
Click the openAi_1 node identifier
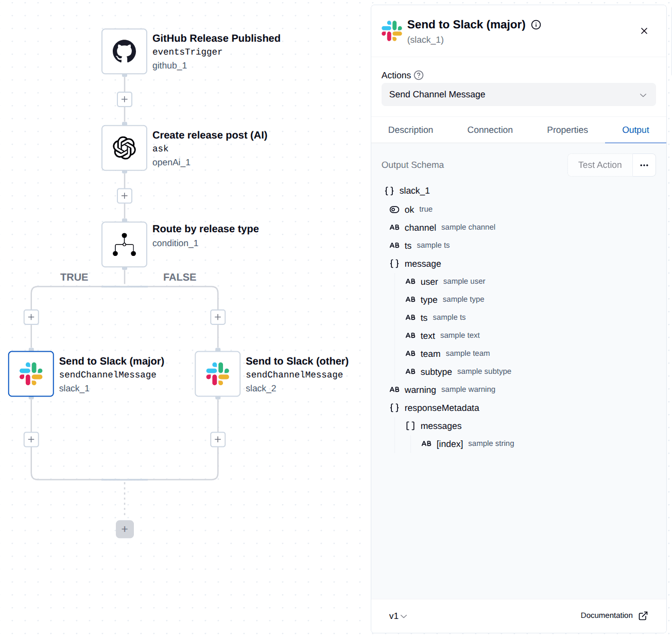point(171,163)
